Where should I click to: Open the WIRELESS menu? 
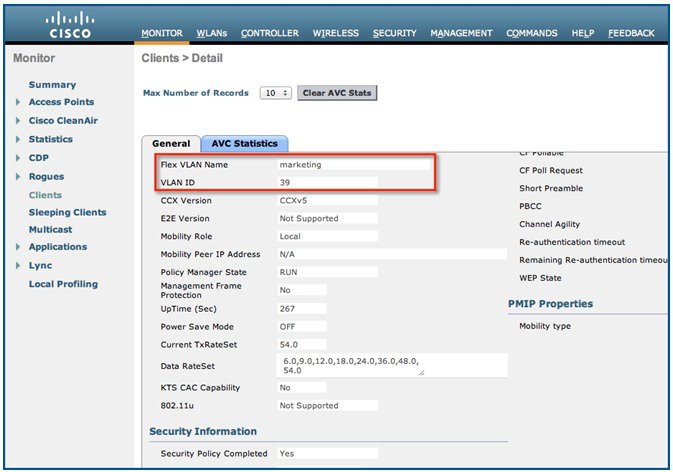pyautogui.click(x=336, y=33)
